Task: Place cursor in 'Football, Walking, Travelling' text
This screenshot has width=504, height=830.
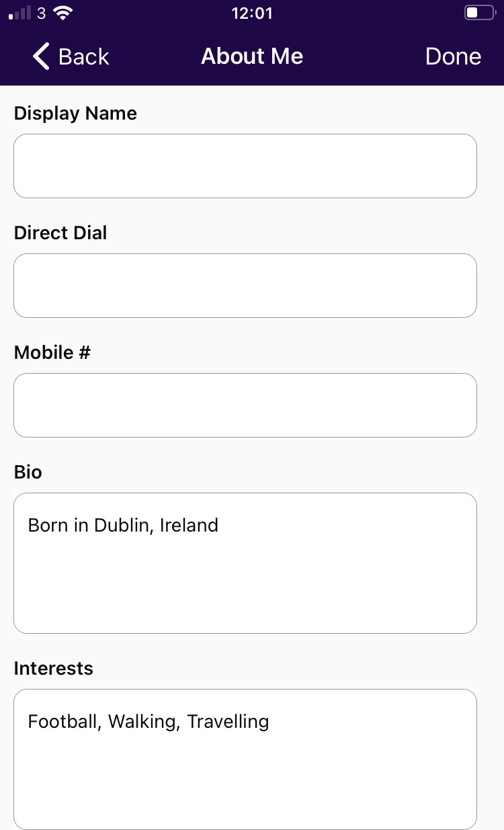Action: point(149,722)
